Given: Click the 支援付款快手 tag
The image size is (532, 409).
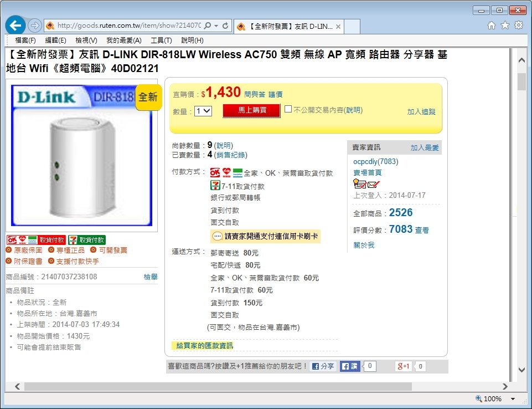Looking at the screenshot, I should click(x=74, y=261).
